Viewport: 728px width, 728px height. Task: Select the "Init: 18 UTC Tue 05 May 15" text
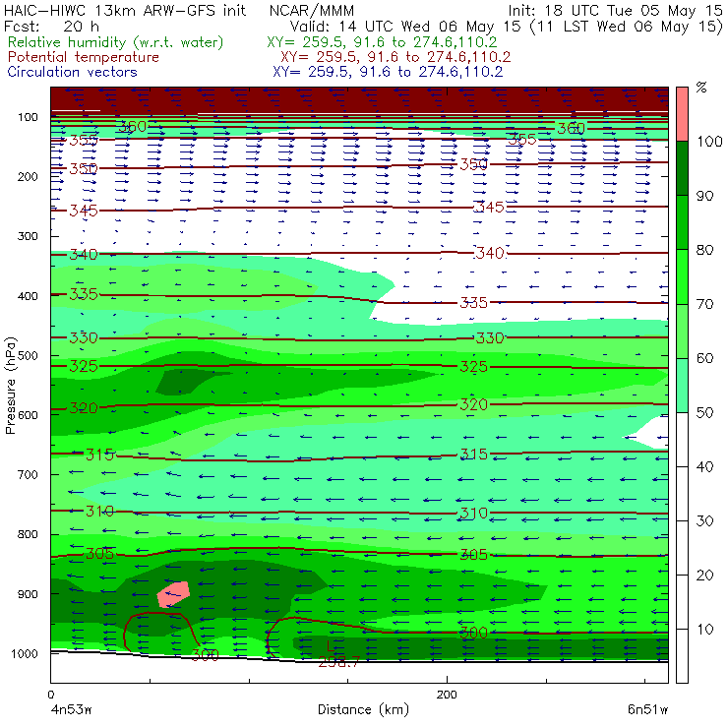pos(615,11)
